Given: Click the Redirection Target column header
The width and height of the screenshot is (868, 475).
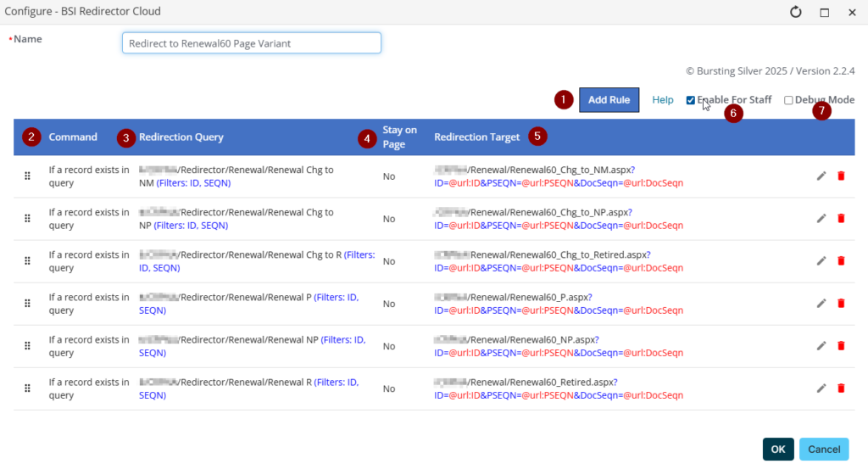Looking at the screenshot, I should 476,137.
